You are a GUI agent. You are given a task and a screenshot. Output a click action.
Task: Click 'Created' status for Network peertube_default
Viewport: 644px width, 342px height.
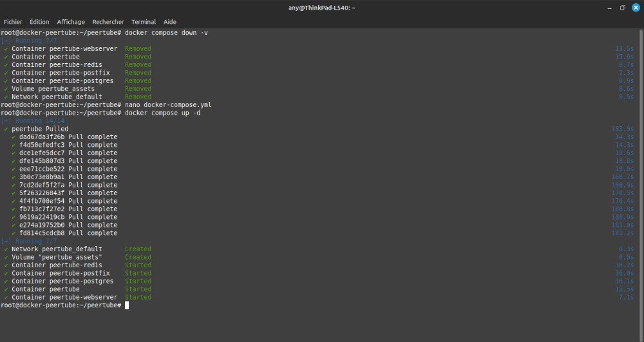(138, 249)
